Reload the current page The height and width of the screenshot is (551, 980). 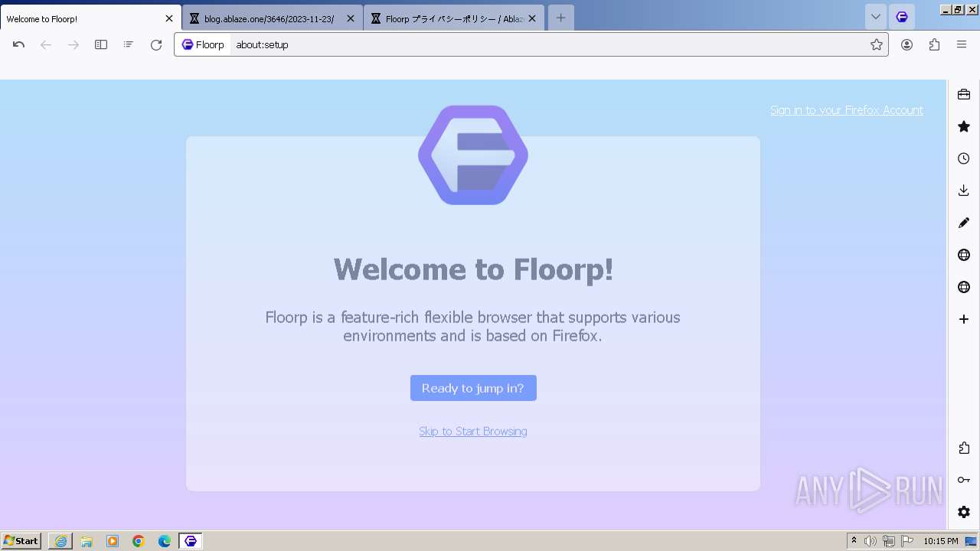tap(156, 45)
